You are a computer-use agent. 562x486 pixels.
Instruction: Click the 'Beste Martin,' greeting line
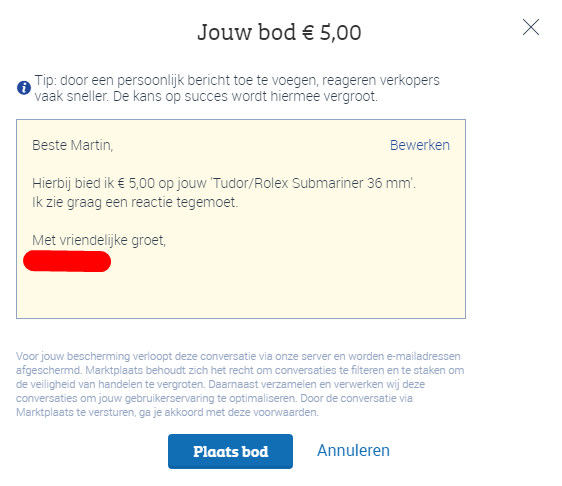(73, 146)
